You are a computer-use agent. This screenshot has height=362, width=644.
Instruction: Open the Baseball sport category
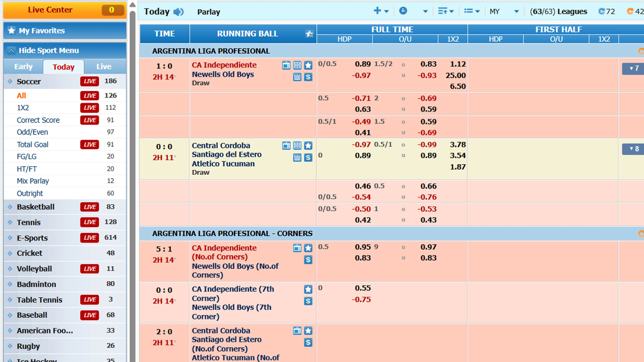pyautogui.click(x=65, y=315)
